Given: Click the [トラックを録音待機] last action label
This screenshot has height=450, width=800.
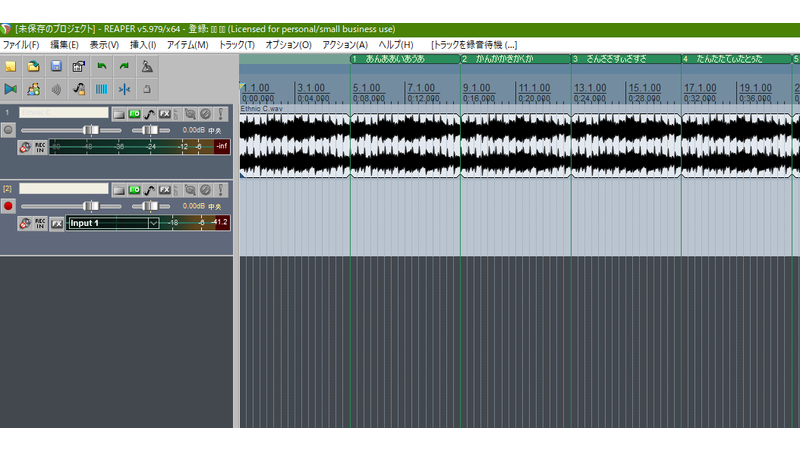Looking at the screenshot, I should click(474, 45).
